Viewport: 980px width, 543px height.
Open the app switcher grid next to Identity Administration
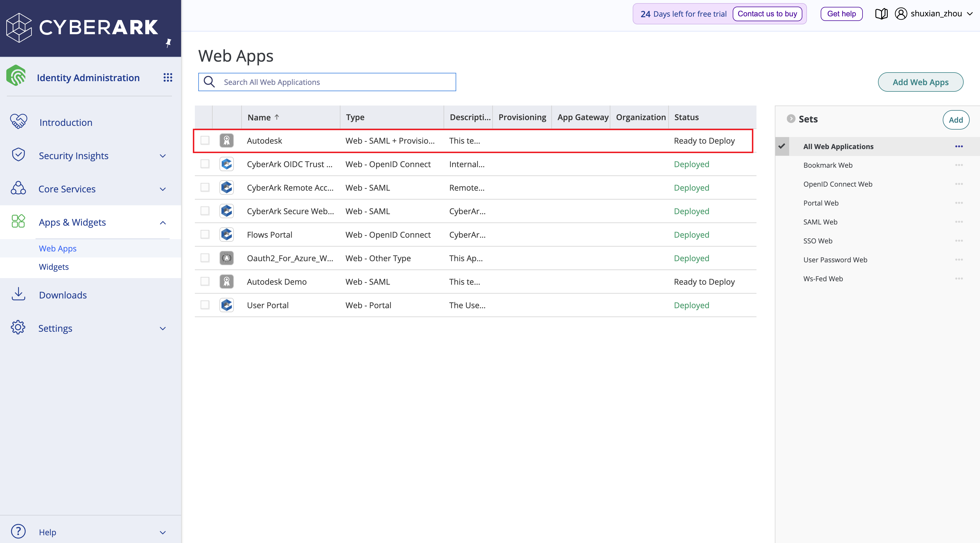(168, 77)
